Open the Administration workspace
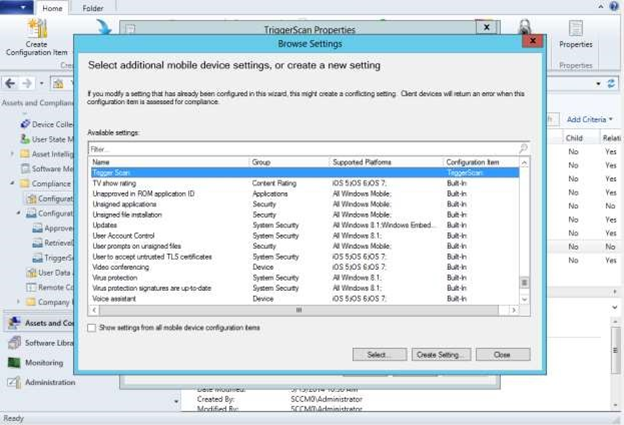Viewport: 624px width, 425px height. click(49, 382)
